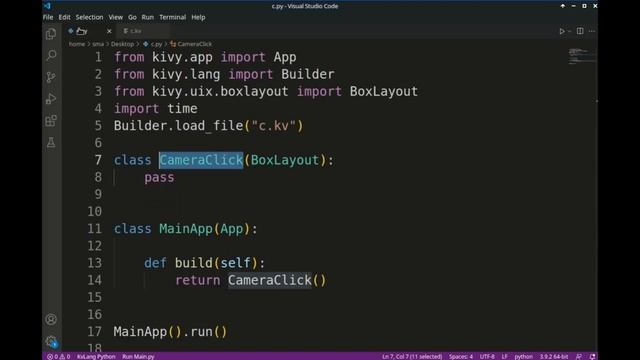Open the Selection menu
Viewport: 640px width, 360px height.
point(89,17)
